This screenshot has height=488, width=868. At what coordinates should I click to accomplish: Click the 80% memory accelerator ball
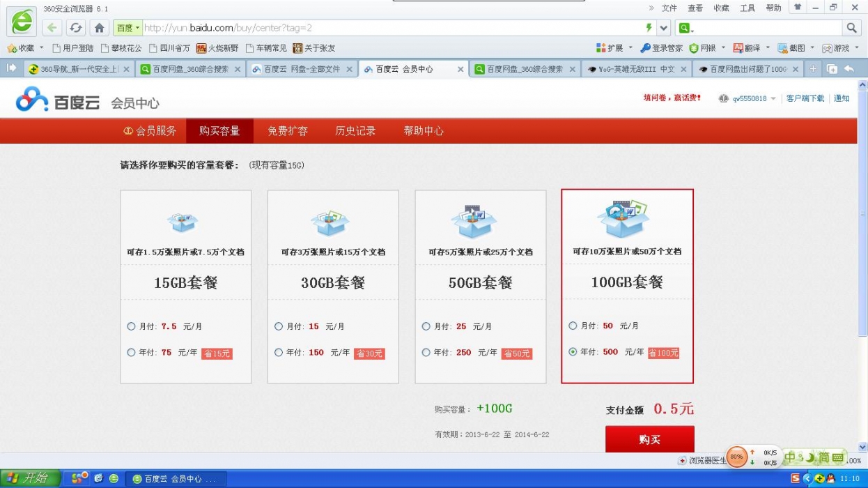point(736,457)
